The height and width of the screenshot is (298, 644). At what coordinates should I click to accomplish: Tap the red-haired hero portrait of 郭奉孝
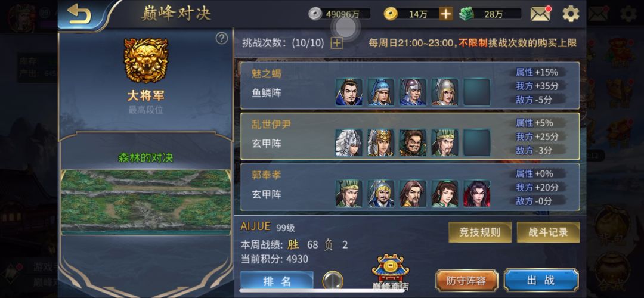click(x=477, y=193)
